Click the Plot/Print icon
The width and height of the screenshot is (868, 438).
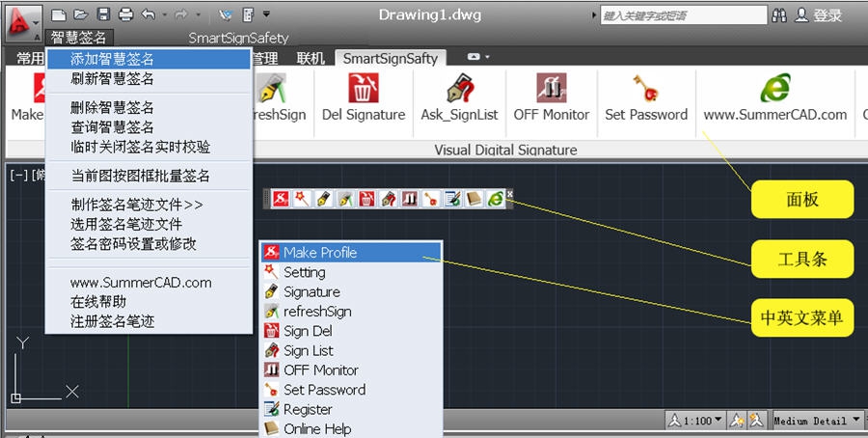pos(126,14)
